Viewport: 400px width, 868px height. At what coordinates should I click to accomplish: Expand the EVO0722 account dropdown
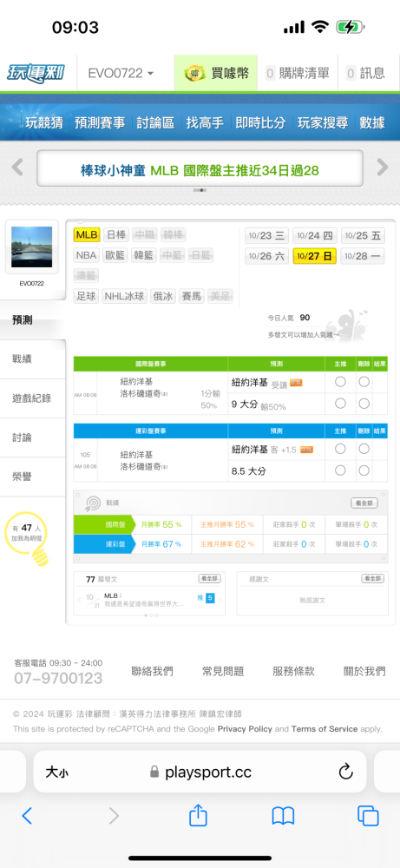121,73
